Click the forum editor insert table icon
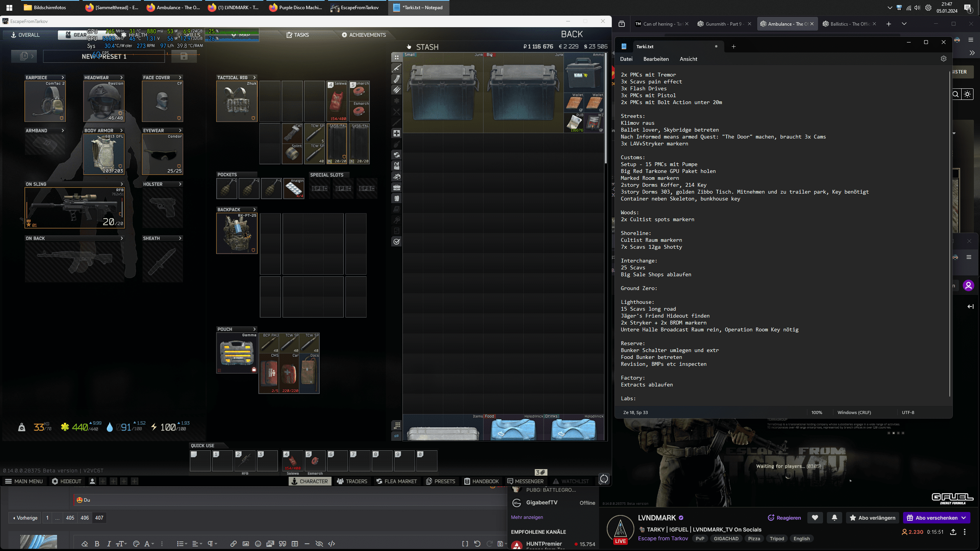 click(295, 543)
